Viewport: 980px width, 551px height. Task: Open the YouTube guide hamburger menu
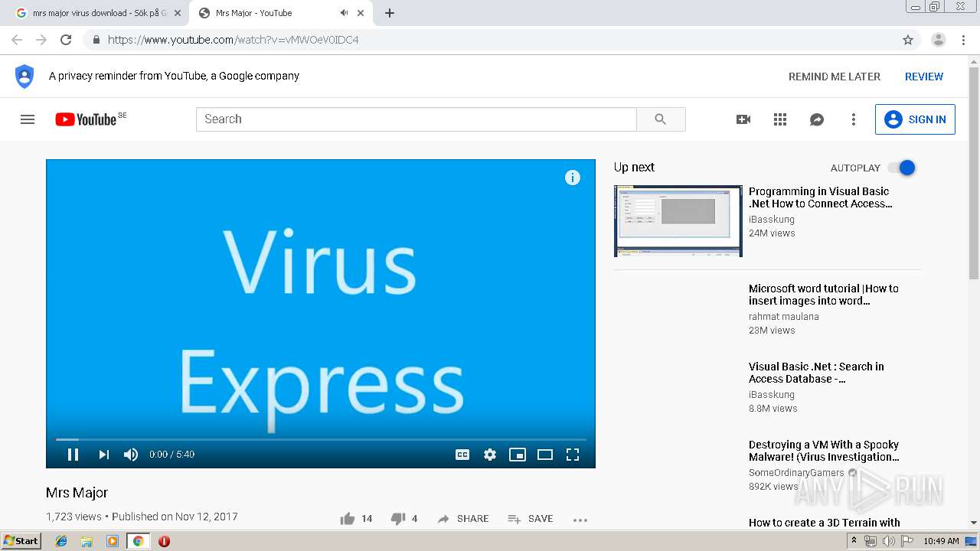(28, 119)
